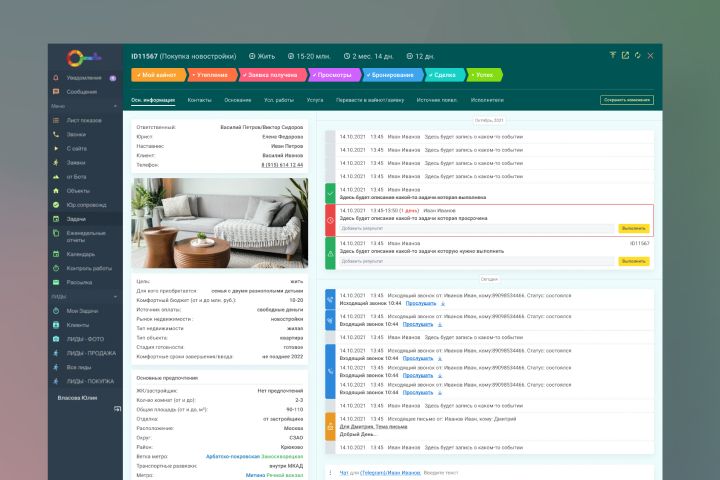The width and height of the screenshot is (720, 480).
Task: Open the Для Дмитрия. Тема письма email link
Action: [x=373, y=427]
